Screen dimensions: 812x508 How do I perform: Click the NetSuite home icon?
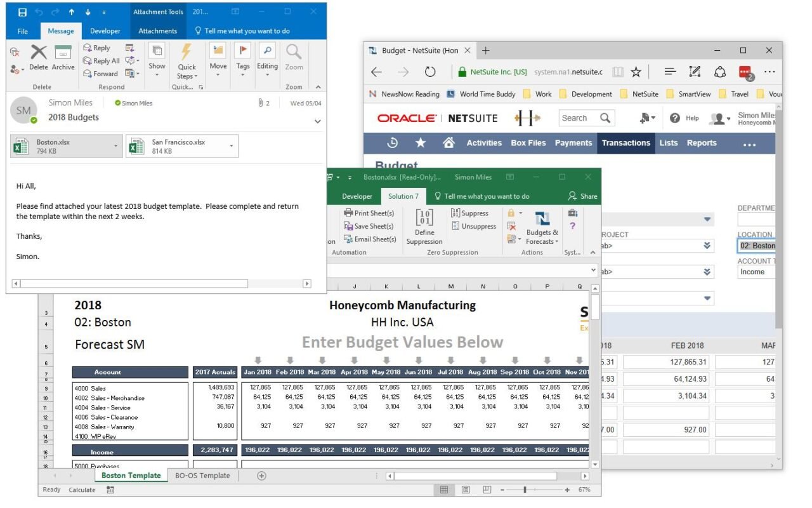pos(449,143)
